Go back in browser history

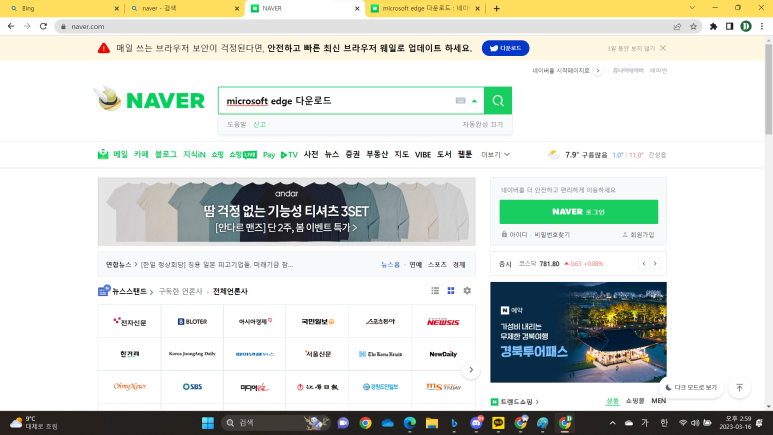(11, 27)
